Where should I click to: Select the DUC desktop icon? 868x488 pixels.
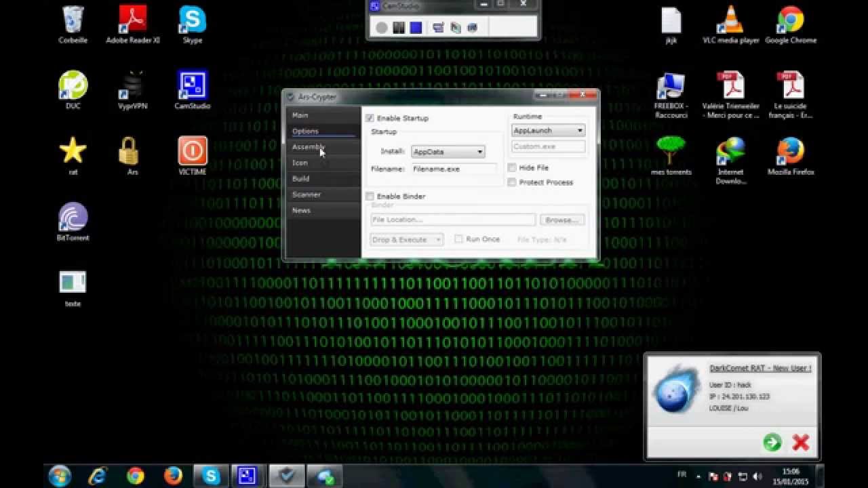[73, 91]
